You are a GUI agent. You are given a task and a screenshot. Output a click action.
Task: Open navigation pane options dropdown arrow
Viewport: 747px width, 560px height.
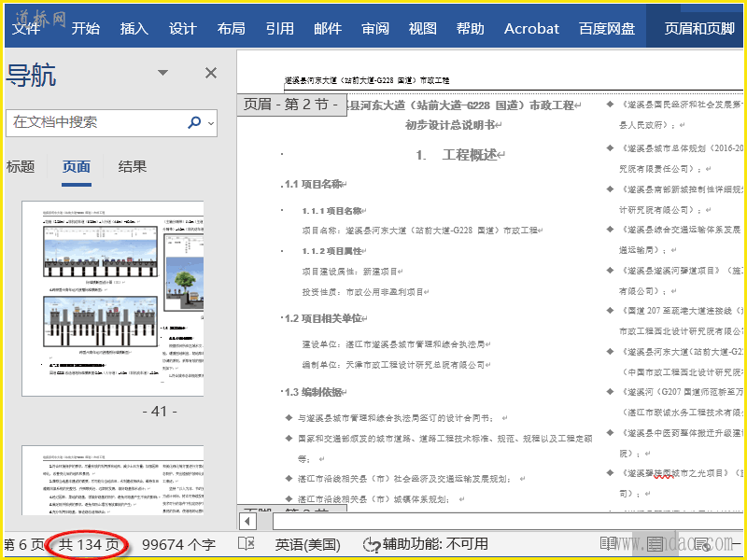click(162, 73)
